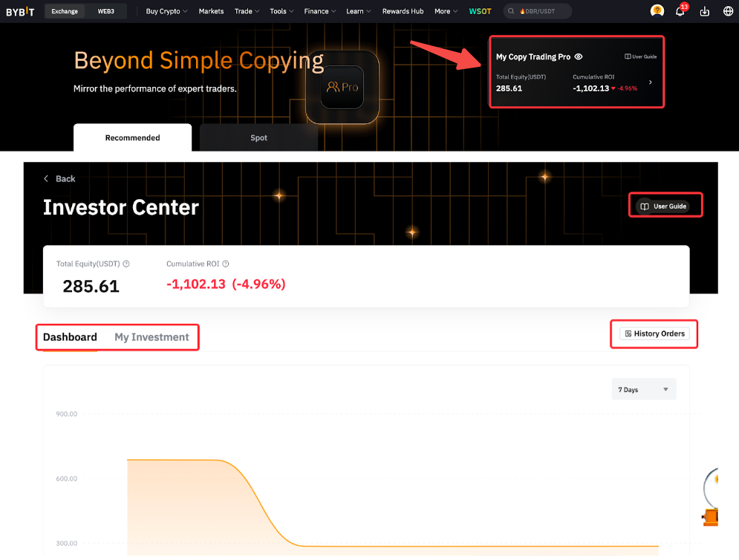Click Cumulative ROI info question icon
739x560 pixels.
click(226, 264)
